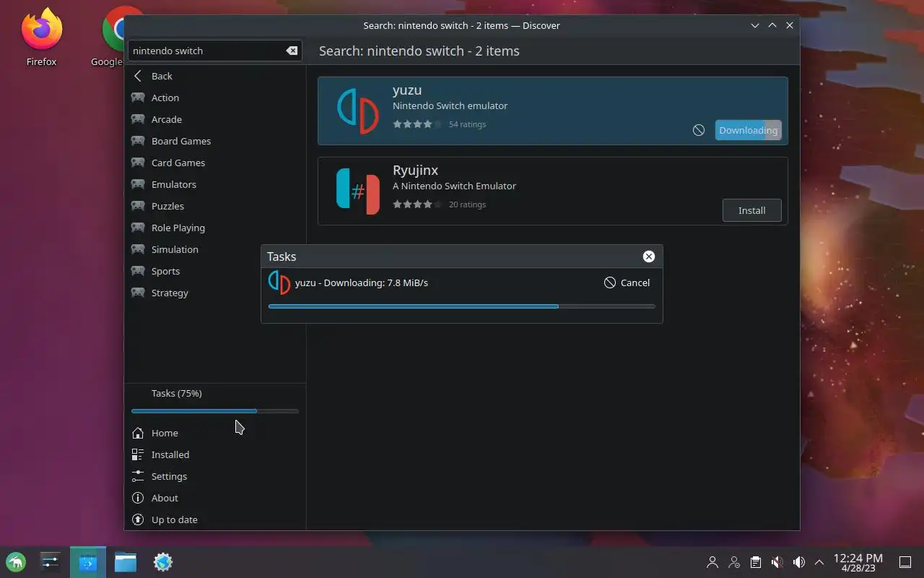Go to the Home page
This screenshot has height=578, width=924.
pos(215,433)
